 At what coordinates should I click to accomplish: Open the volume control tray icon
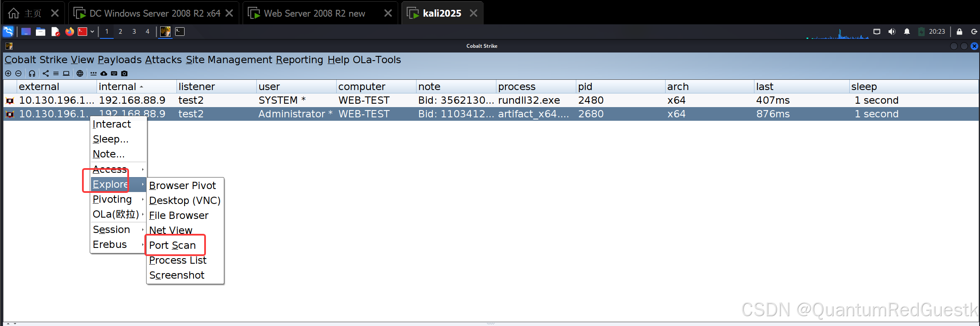point(892,32)
